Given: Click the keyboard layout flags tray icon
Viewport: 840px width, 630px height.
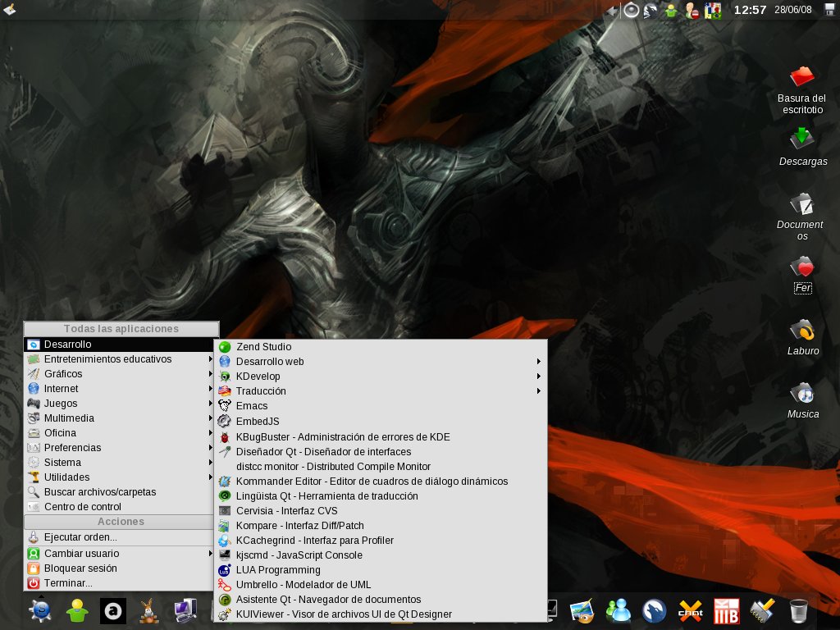Looking at the screenshot, I should [x=713, y=10].
